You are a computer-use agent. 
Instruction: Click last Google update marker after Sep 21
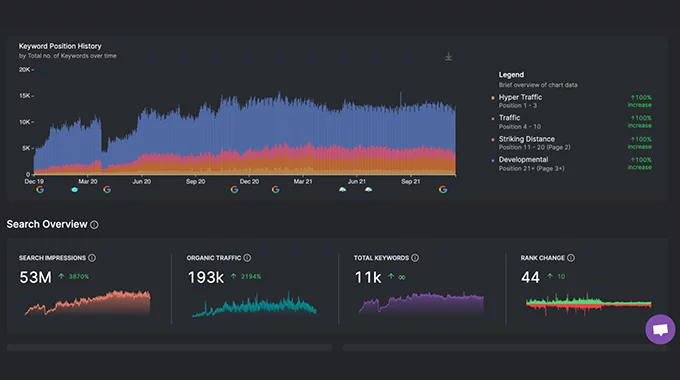point(443,190)
